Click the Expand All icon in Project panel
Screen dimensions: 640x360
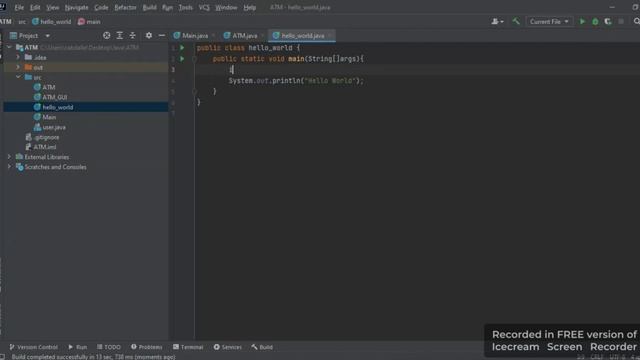tap(120, 36)
